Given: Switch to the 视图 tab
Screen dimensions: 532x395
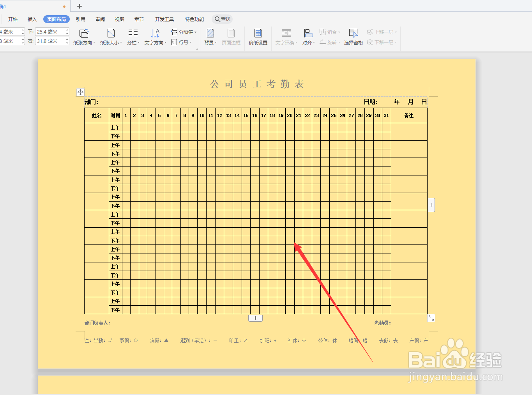Looking at the screenshot, I should click(120, 19).
